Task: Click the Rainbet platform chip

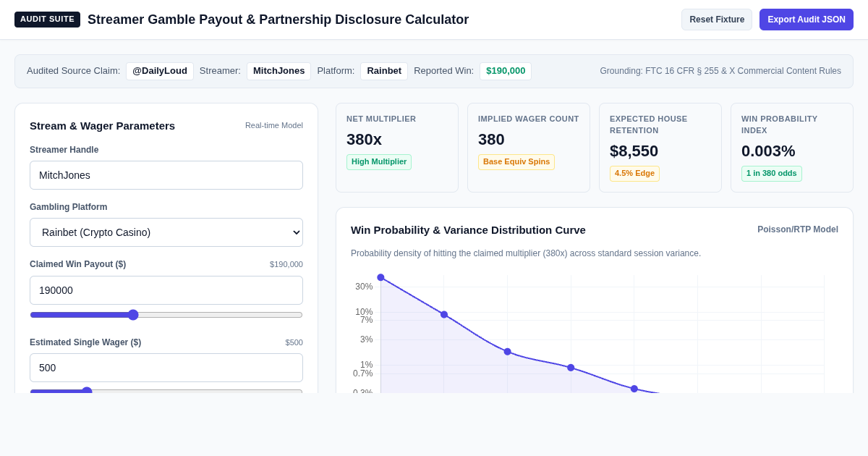Action: pyautogui.click(x=384, y=71)
